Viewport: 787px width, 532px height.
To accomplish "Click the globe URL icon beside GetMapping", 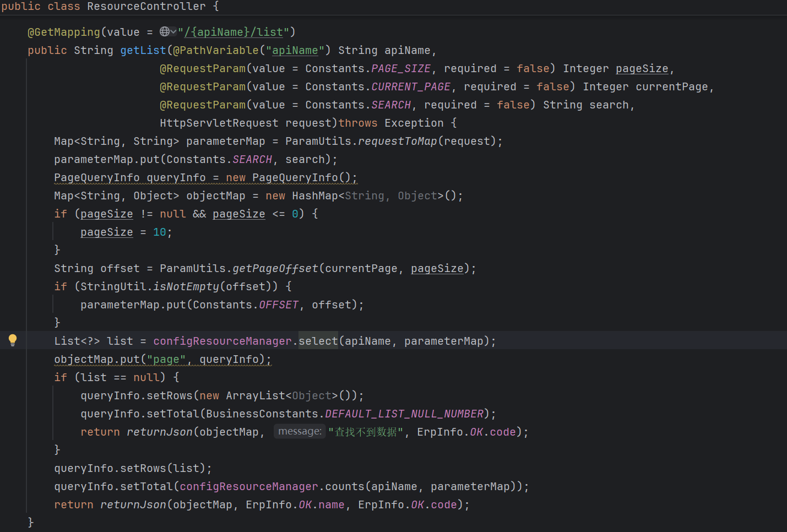I will tap(165, 31).
